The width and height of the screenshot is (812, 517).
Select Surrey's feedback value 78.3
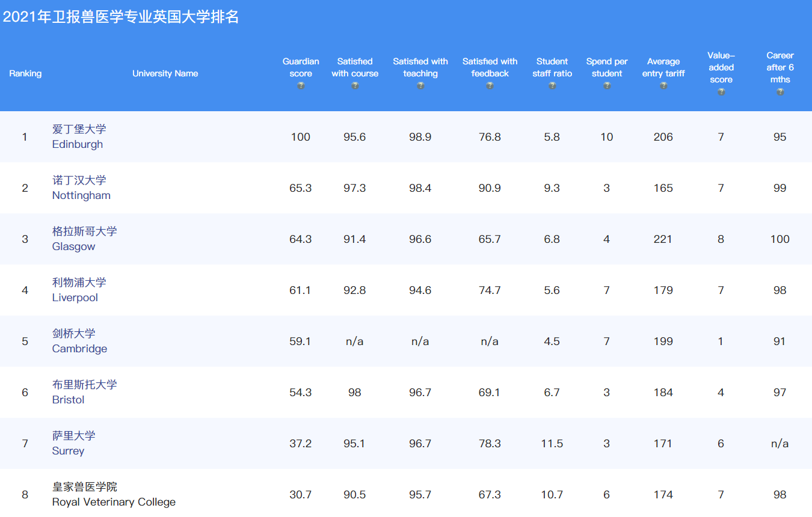click(x=490, y=444)
